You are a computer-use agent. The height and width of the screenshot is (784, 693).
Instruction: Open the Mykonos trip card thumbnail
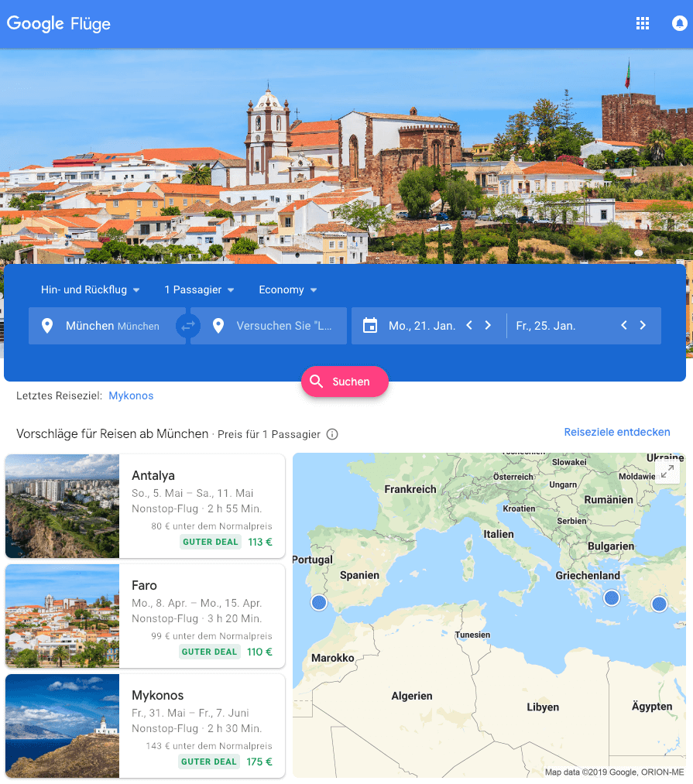pos(63,726)
